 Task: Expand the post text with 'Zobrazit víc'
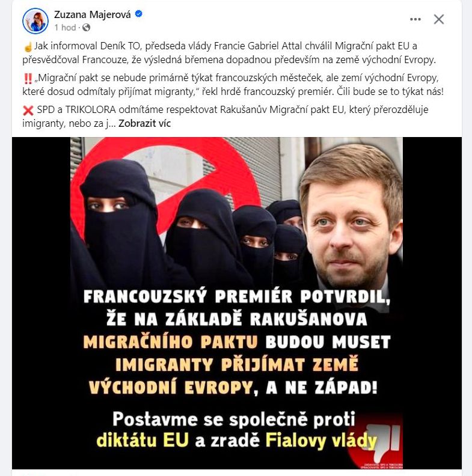[x=144, y=124]
